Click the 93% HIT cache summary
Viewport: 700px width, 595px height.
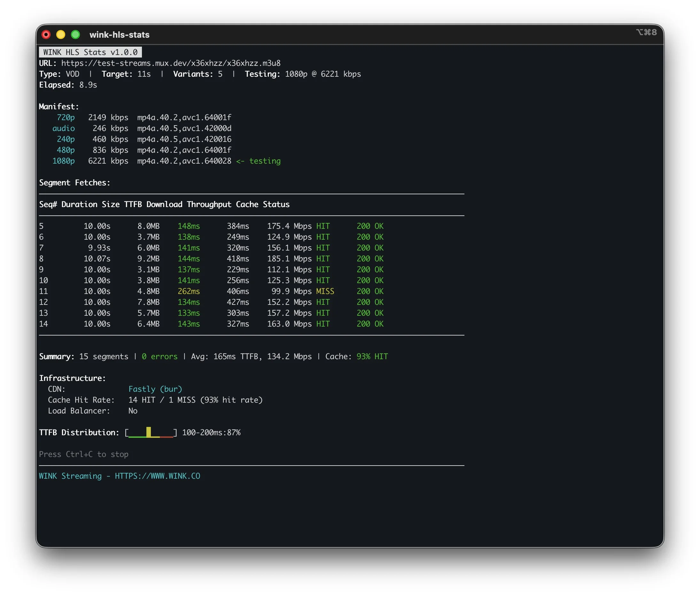click(372, 357)
